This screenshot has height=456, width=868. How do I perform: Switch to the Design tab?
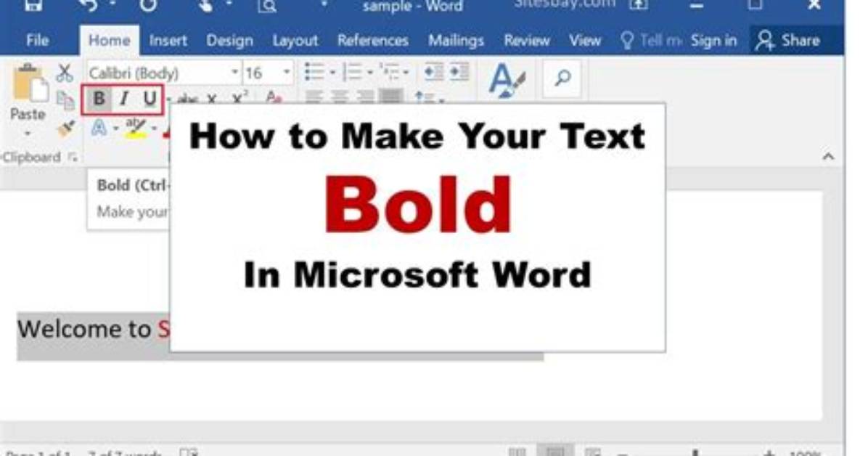229,41
